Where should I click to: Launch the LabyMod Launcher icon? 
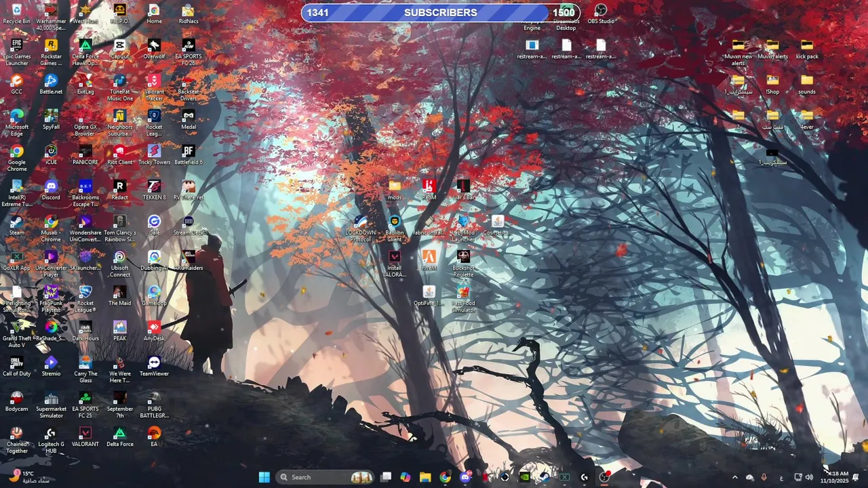[463, 228]
